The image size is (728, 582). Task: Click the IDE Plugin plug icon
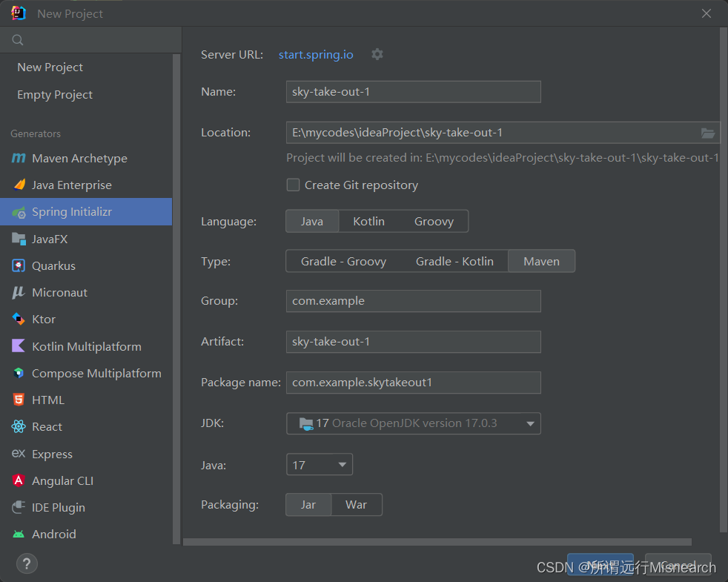[19, 507]
